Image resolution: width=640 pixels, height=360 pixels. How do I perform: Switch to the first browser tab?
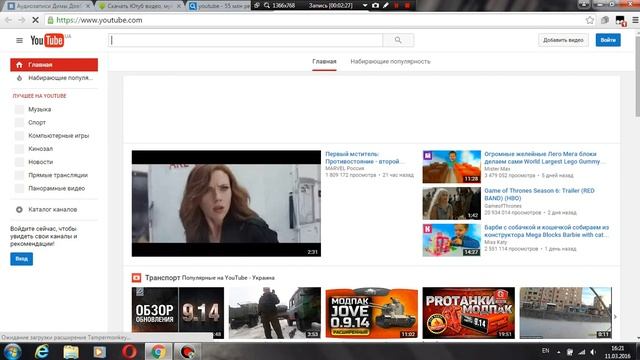coord(48,6)
